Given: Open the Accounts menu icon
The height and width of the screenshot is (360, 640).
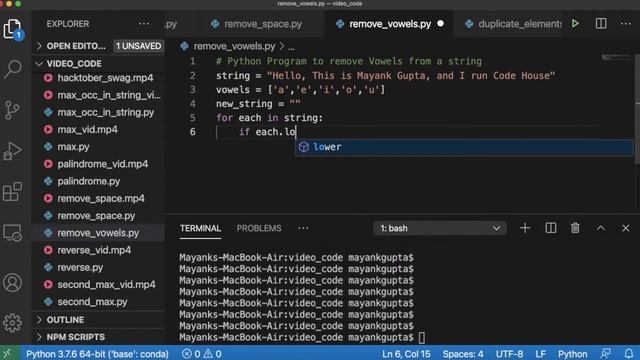Looking at the screenshot, I should pos(12,283).
